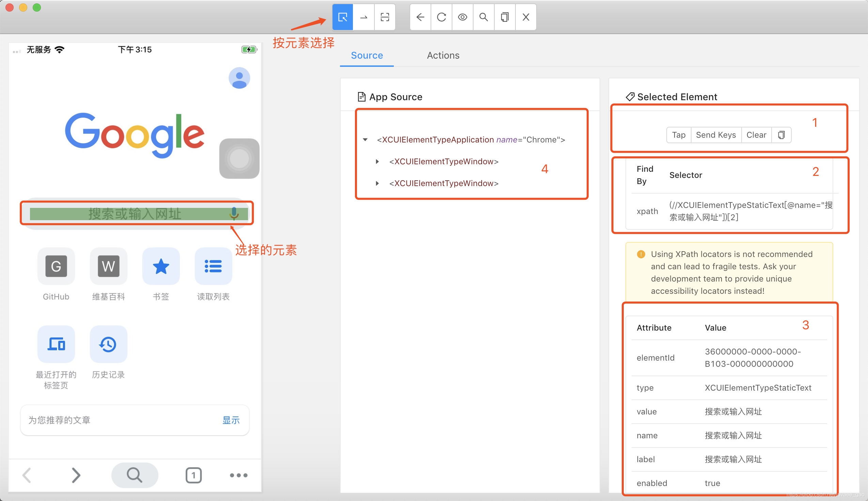Click the Tap button for selected element
This screenshot has width=868, height=501.
point(679,135)
